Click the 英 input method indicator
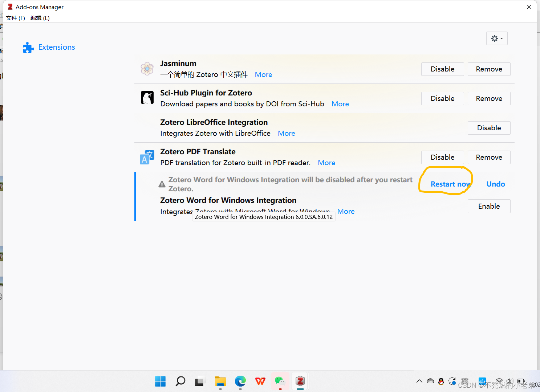This screenshot has height=392, width=540. point(464,381)
